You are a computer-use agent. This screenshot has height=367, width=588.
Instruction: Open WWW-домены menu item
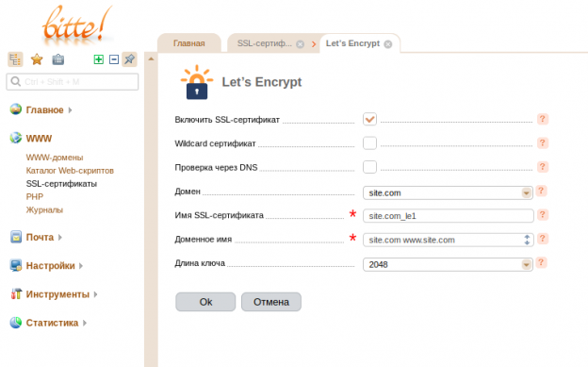pos(55,158)
